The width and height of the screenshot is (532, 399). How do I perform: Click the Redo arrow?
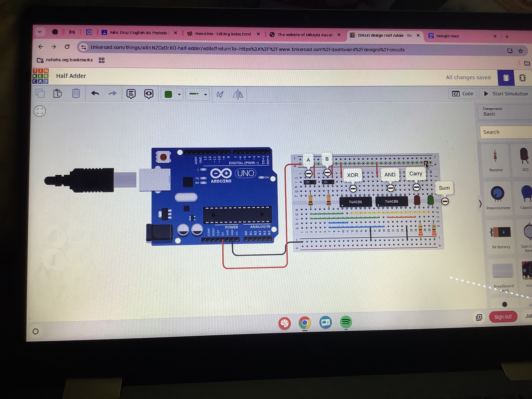pos(112,93)
